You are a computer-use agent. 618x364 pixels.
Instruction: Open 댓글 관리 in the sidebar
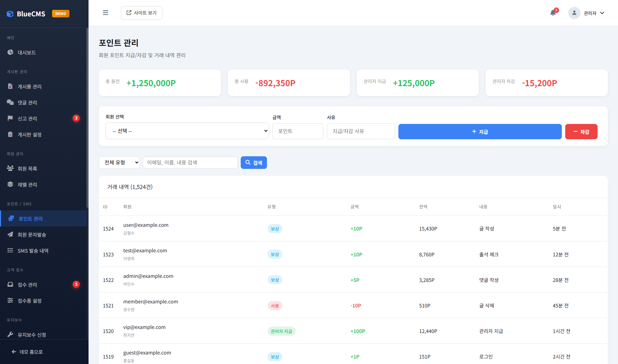tap(27, 102)
